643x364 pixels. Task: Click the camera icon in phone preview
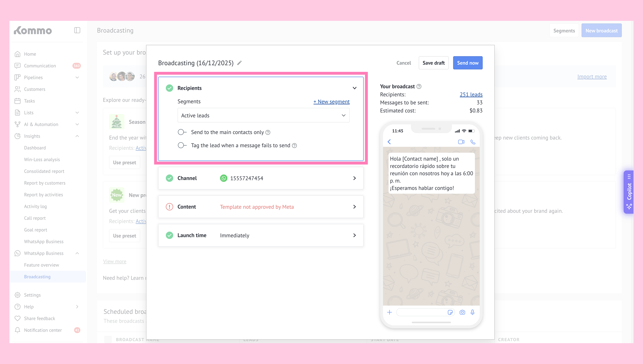462,312
